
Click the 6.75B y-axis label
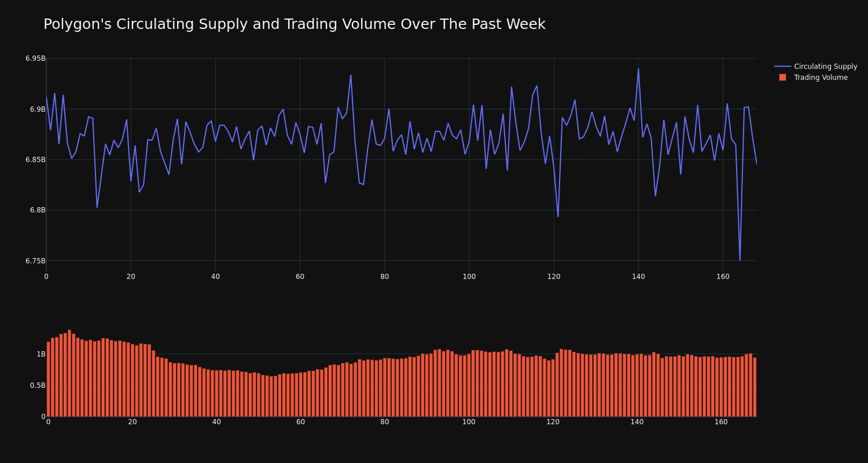[35, 260]
